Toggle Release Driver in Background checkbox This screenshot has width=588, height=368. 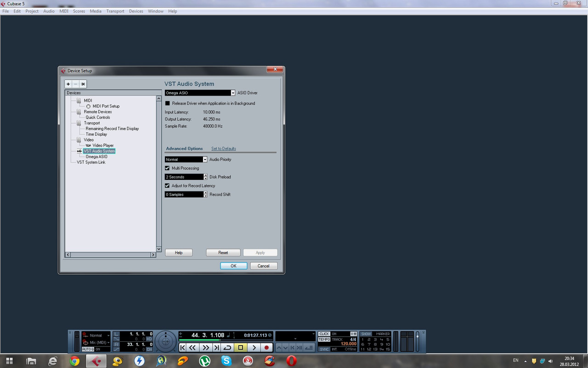(x=167, y=103)
